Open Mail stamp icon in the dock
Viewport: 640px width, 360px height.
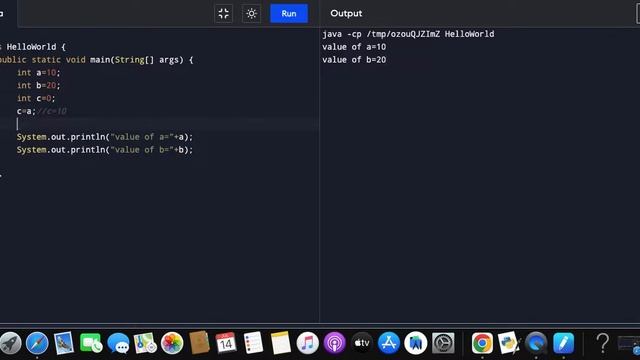pos(64,343)
